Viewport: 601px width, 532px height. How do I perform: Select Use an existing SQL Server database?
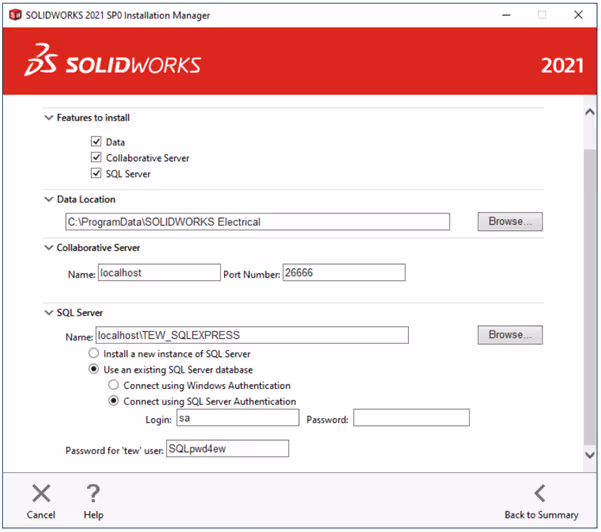pyautogui.click(x=94, y=369)
